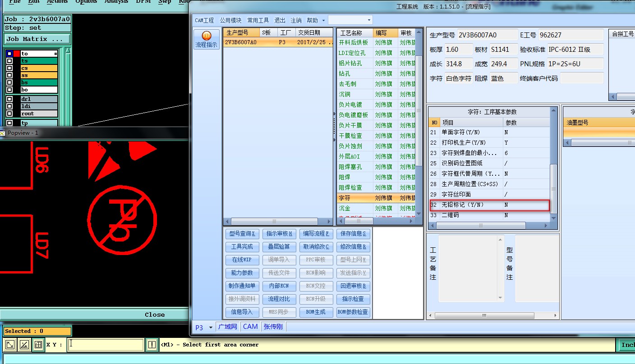Click the 回退审核B button
The image size is (635, 364).
pos(353,286)
